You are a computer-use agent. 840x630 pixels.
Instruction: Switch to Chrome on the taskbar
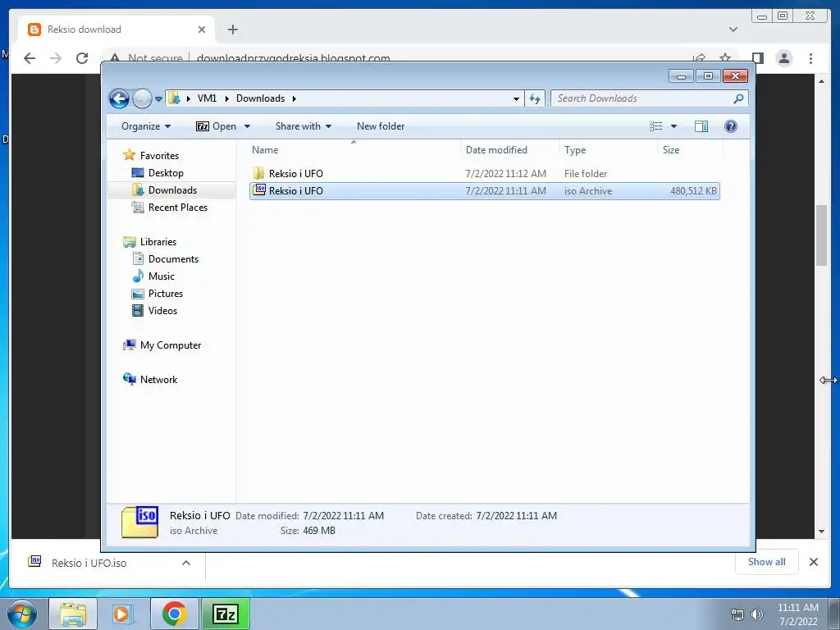coord(174,614)
